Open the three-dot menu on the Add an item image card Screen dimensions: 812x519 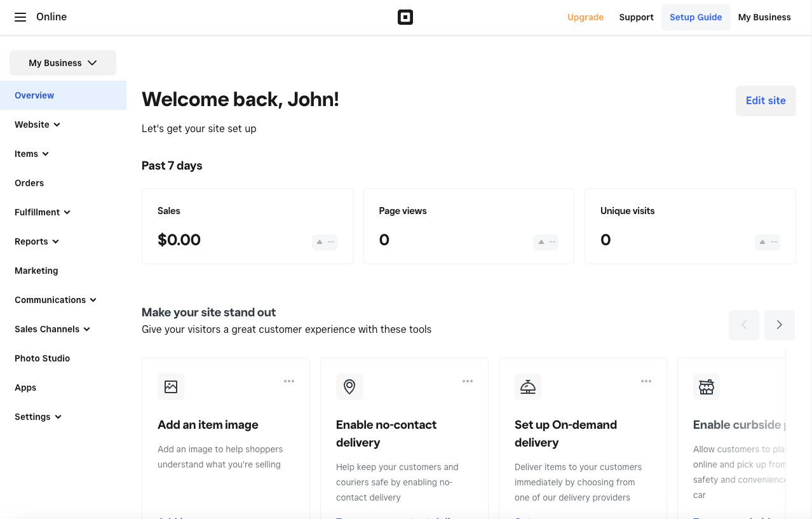click(289, 381)
